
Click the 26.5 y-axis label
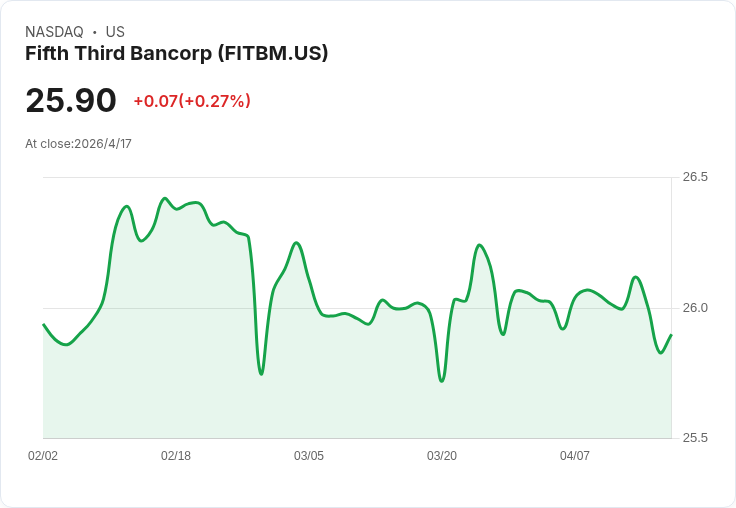(x=695, y=177)
